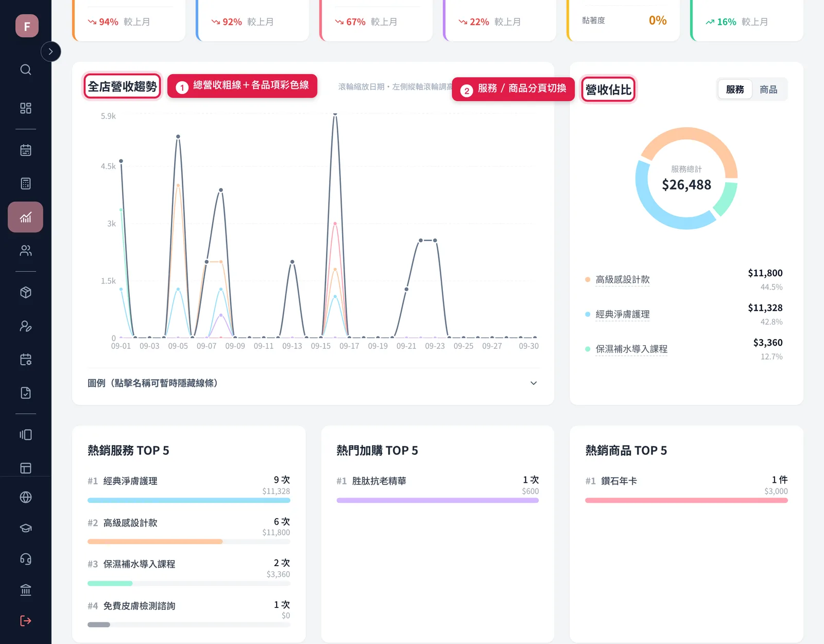Expand the 圖例 legend section
Image resolution: width=824 pixels, height=644 pixels.
[x=313, y=383]
